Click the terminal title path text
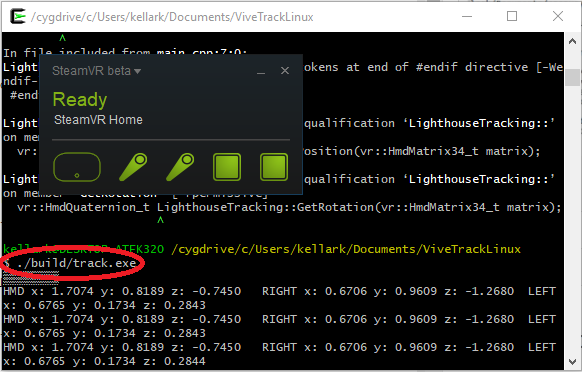Viewport: 582px width, 372px height. 172,17
